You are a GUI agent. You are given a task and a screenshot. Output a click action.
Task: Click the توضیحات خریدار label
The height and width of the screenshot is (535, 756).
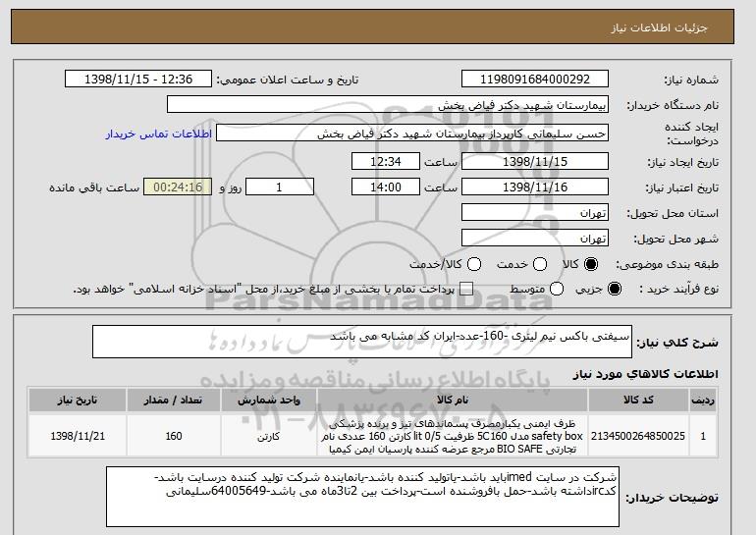pyautogui.click(x=672, y=498)
